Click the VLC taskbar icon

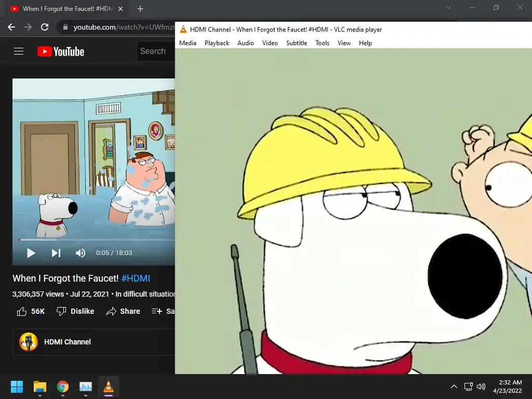109,387
